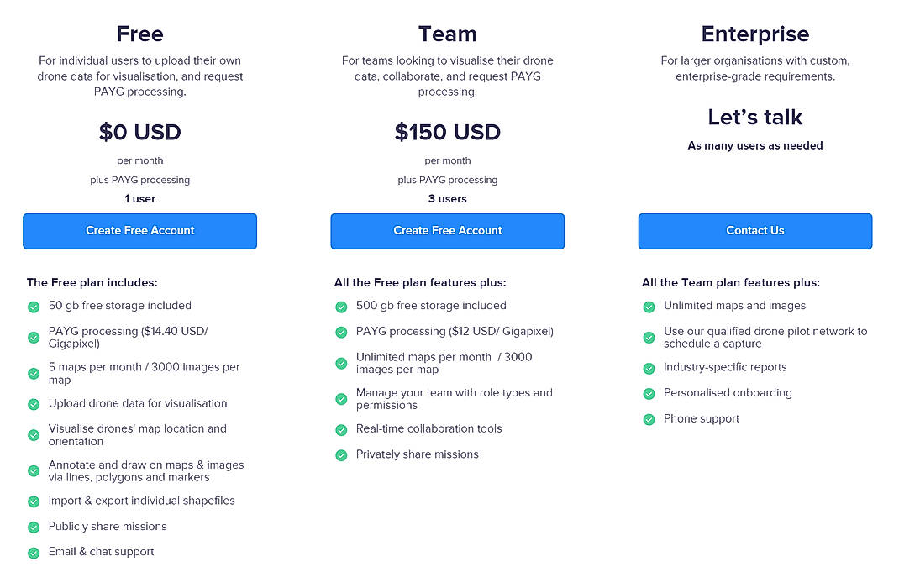This screenshot has width=899, height=588.
Task: Click the '$0 USD' price text
Action: point(139,132)
